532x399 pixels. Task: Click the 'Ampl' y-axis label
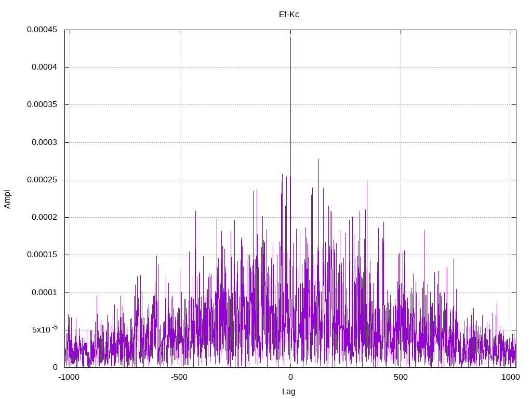7,199
